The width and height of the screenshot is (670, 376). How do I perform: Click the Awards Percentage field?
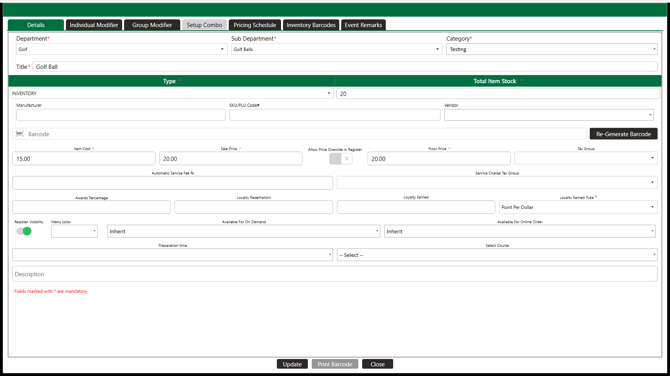click(x=91, y=207)
